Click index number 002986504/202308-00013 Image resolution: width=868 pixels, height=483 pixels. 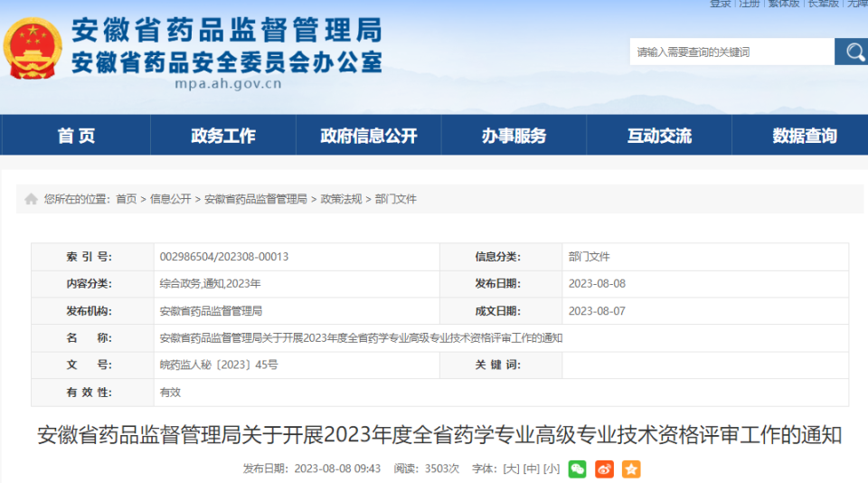point(224,257)
